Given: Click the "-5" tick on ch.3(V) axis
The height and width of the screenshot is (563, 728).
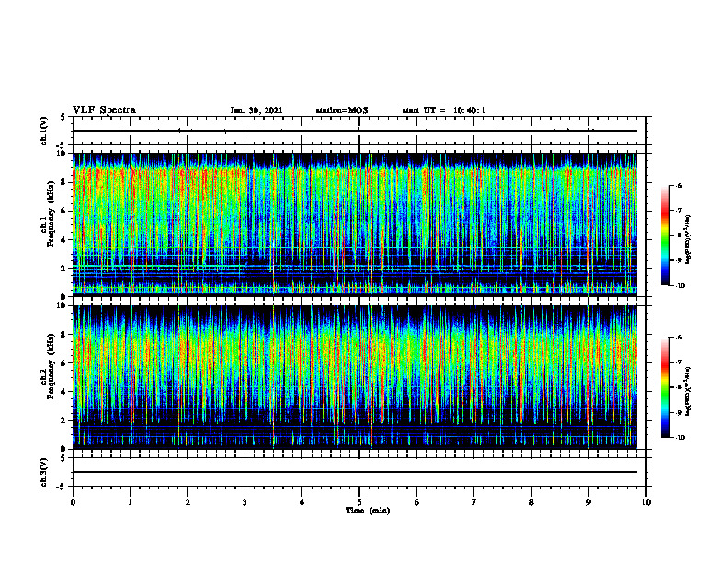Looking at the screenshot, I should tap(62, 487).
